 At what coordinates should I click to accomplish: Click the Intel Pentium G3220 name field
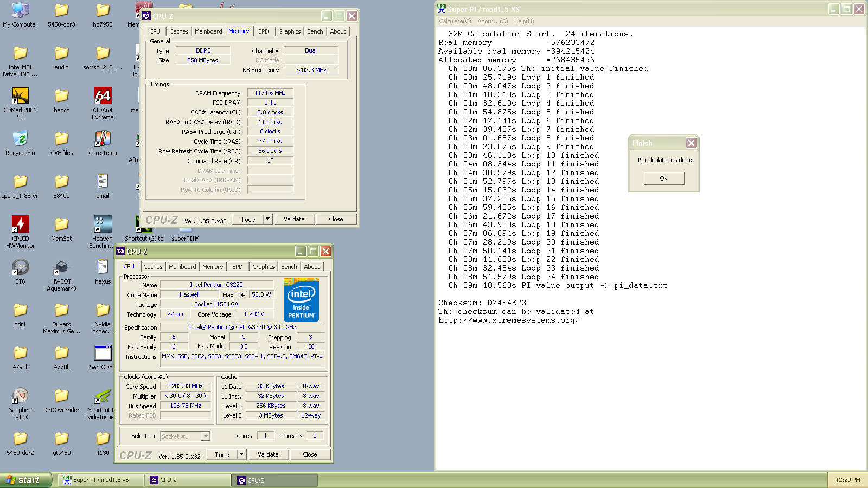(216, 285)
